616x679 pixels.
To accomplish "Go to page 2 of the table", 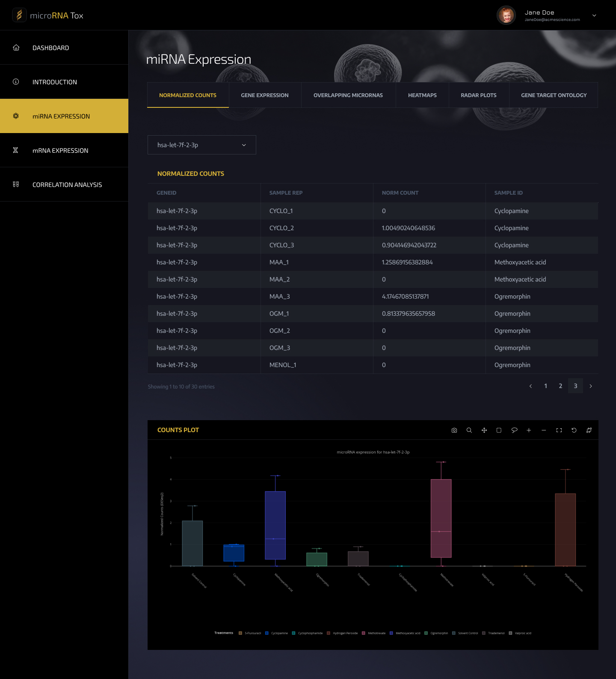I will (x=560, y=386).
